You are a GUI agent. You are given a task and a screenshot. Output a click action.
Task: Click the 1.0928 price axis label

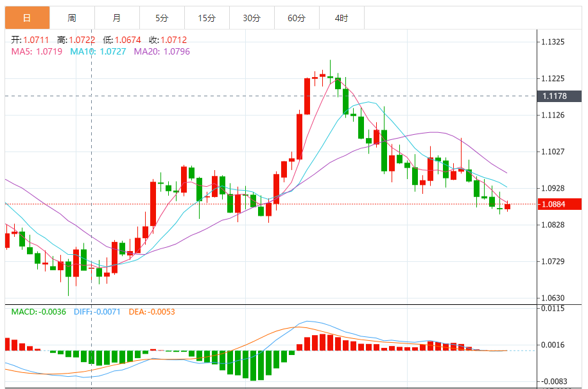point(553,188)
